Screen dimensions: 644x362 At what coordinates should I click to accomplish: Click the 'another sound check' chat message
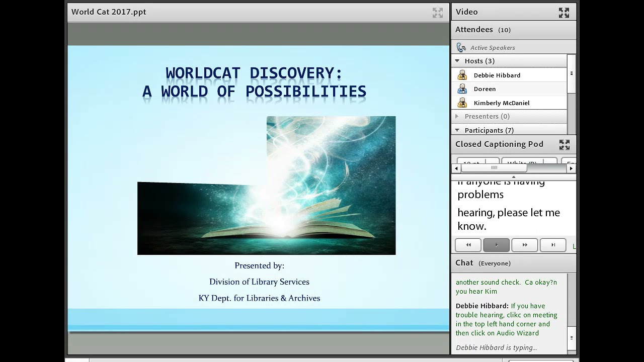[507, 287]
